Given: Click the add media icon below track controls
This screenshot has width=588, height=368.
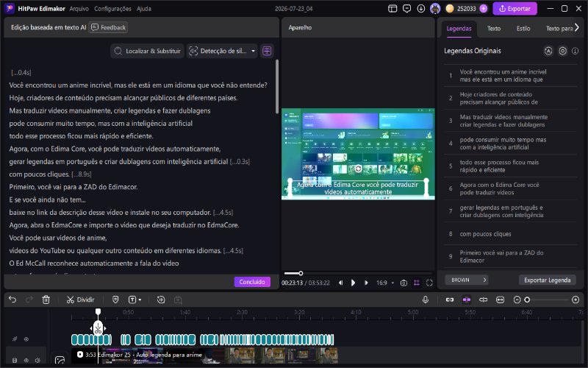Looking at the screenshot, I should (60, 361).
